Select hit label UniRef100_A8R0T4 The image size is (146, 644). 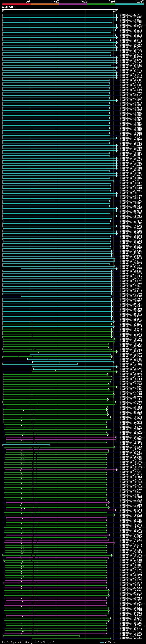pos(131,58)
